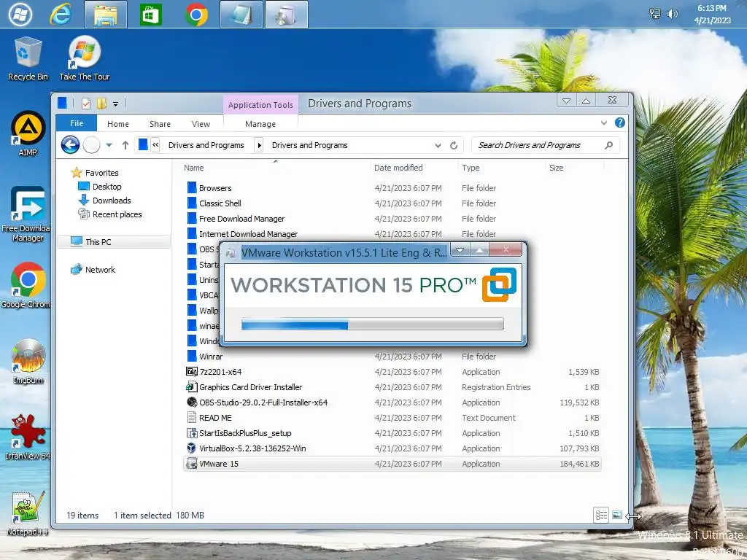Click breadcrumb double-chevron overflow
Viewport: 747px width, 560px height.
click(155, 145)
